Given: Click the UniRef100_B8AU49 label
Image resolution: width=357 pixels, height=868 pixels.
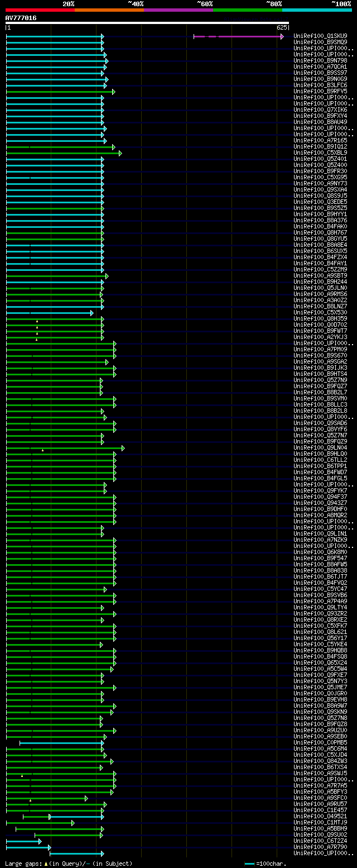Looking at the screenshot, I should click(320, 122).
